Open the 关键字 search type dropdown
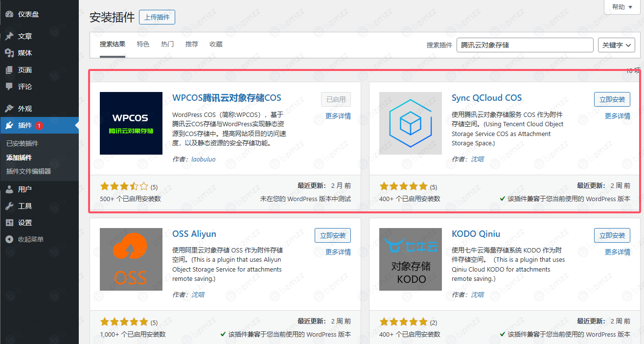The image size is (644, 344). tap(616, 45)
